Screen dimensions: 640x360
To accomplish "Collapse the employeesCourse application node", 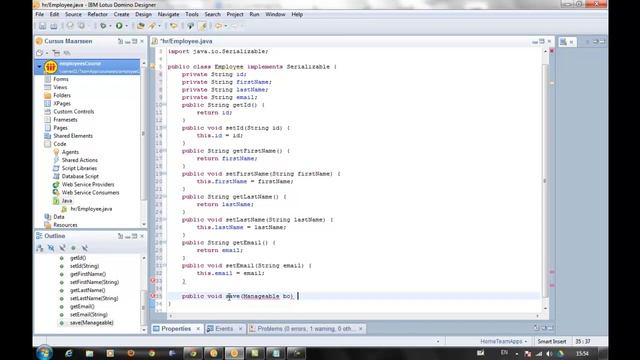I will pyautogui.click(x=39, y=66).
